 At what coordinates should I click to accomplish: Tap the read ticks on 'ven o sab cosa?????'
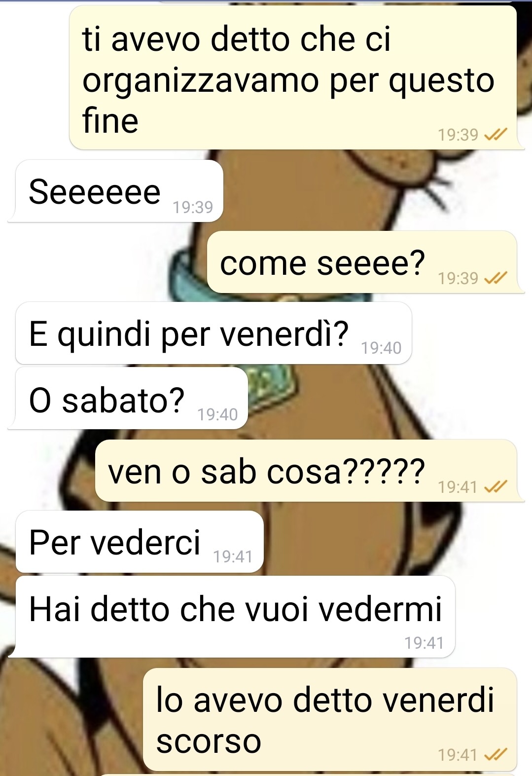pos(496,487)
